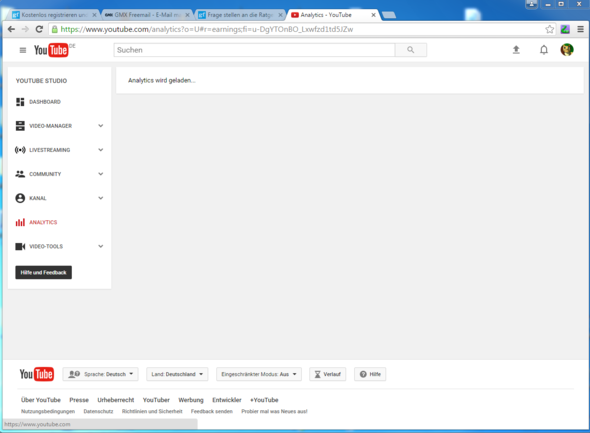Click the green extension icon in toolbar
Screen dimensions: 590x433
[x=565, y=29]
